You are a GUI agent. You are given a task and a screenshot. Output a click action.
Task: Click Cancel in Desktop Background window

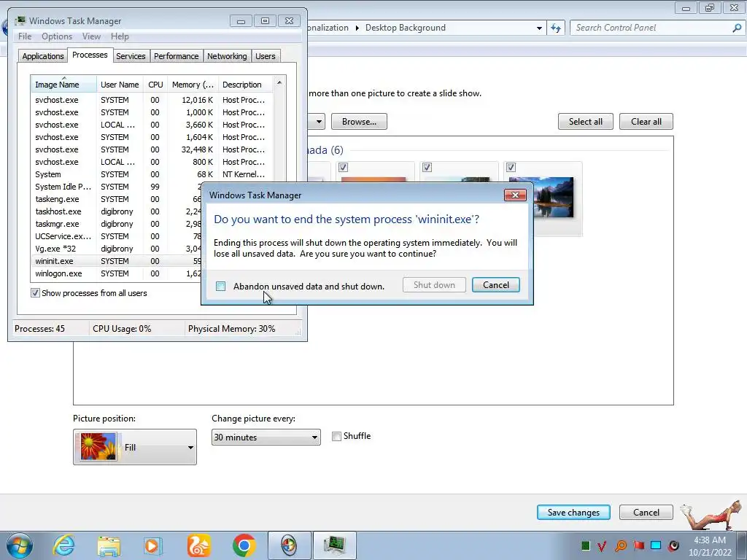tap(646, 513)
